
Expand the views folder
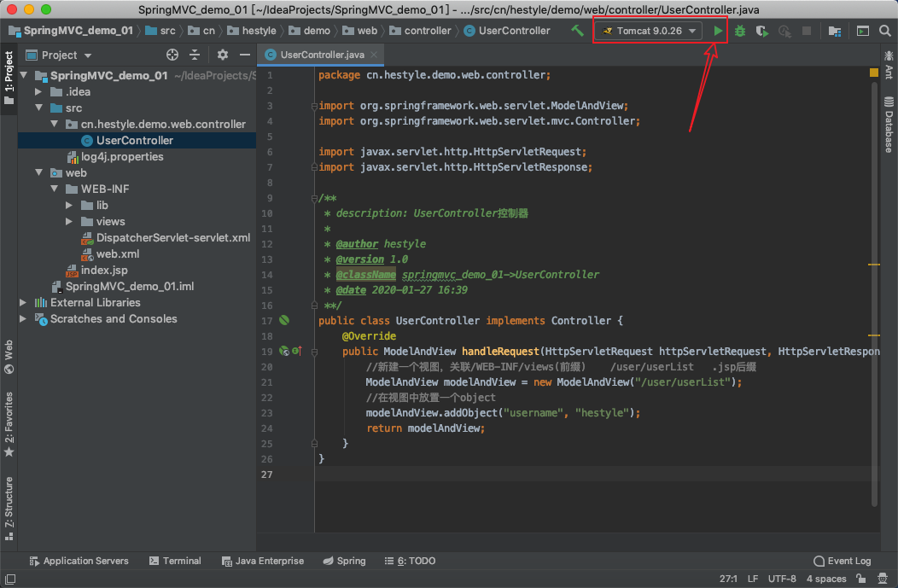tap(69, 221)
